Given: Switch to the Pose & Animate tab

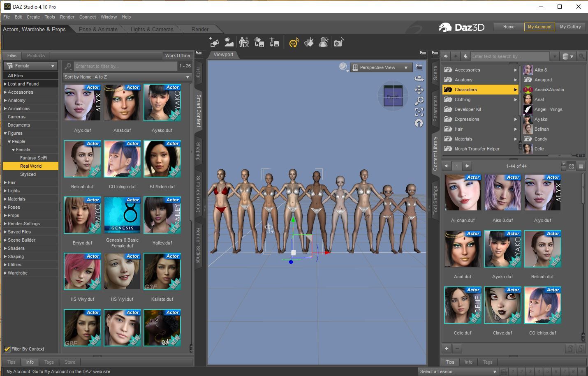Looking at the screenshot, I should pyautogui.click(x=98, y=29).
